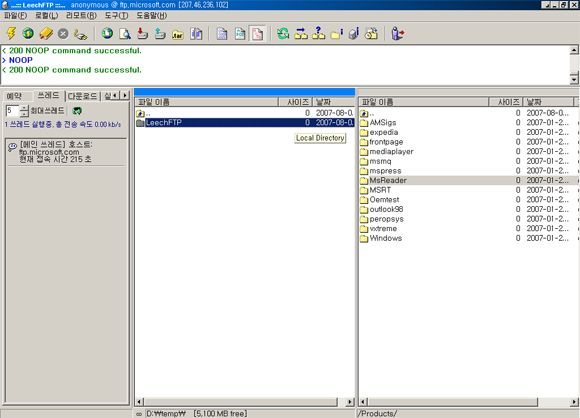
Task: Click the folder with question mark icon
Action: click(x=318, y=33)
